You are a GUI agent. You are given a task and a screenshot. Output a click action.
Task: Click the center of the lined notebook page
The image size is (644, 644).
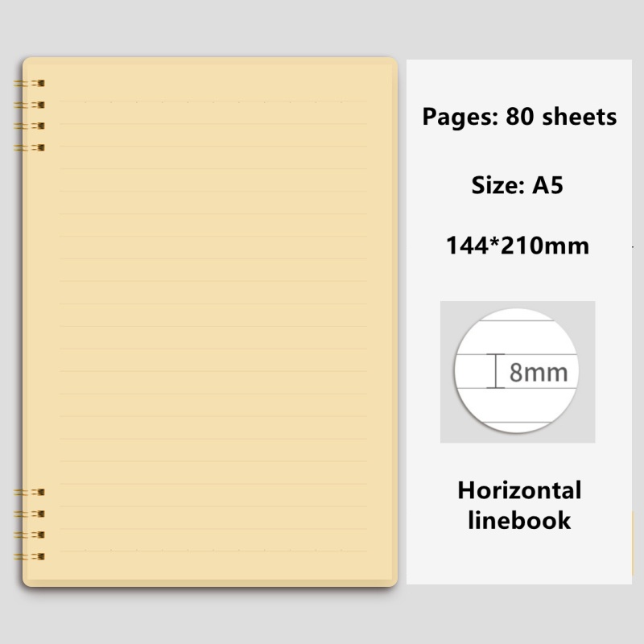coord(213,326)
